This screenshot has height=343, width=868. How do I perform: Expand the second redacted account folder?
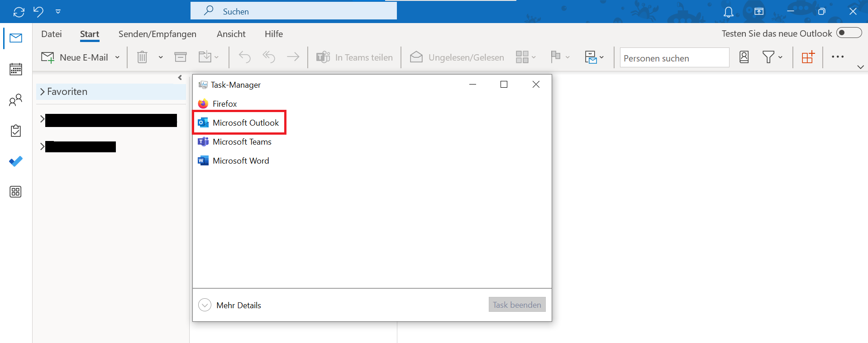(42, 146)
